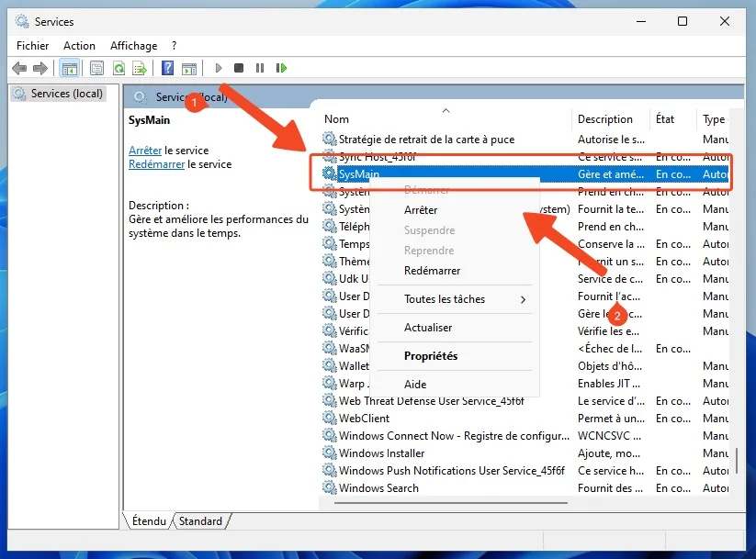Screen dimensions: 756x559
Task: Select Services (local) in the left tree
Action: [67, 94]
